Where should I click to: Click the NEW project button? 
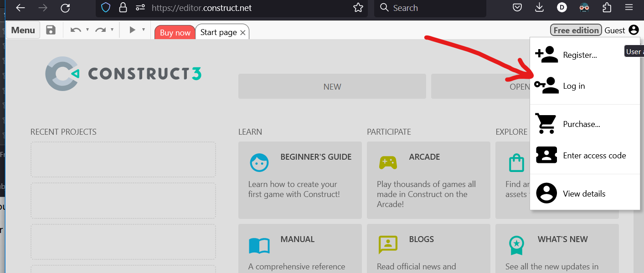click(332, 86)
